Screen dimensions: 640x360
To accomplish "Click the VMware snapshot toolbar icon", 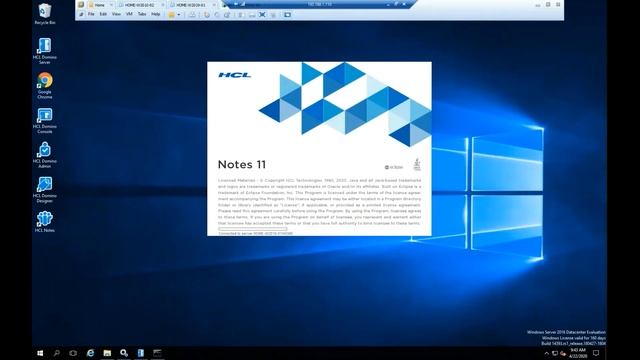I will (207, 15).
